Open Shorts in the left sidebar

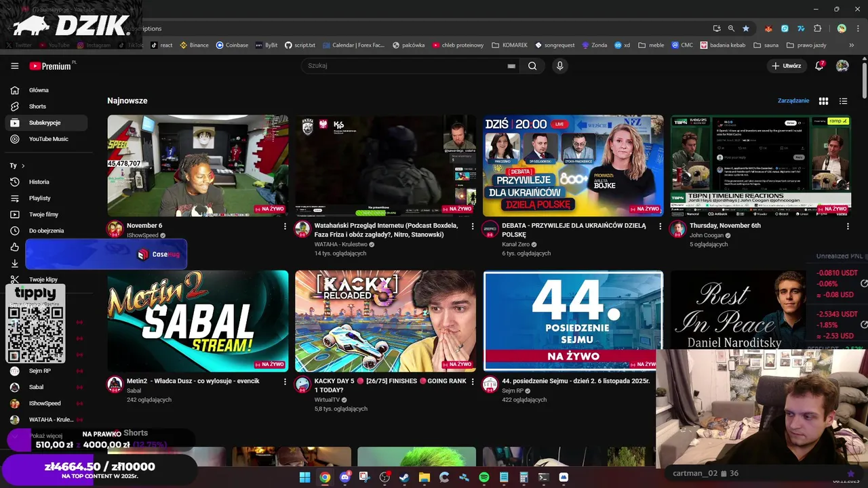coord(46,106)
